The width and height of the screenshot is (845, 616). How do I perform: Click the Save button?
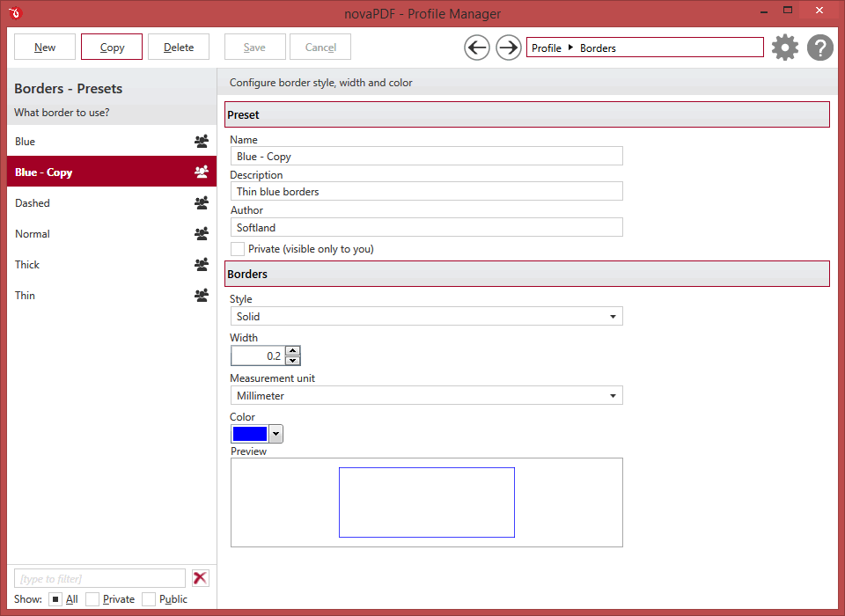coord(254,47)
